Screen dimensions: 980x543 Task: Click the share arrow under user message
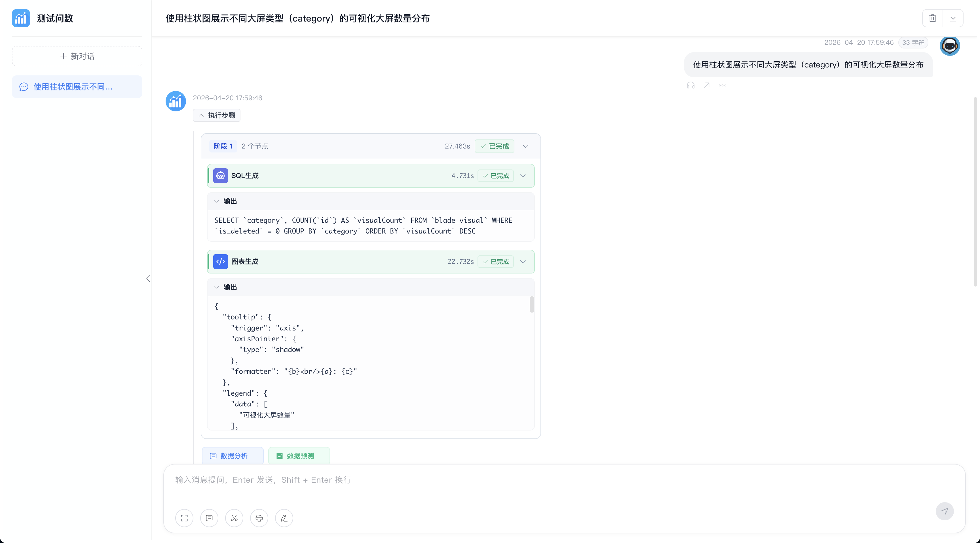(x=706, y=85)
